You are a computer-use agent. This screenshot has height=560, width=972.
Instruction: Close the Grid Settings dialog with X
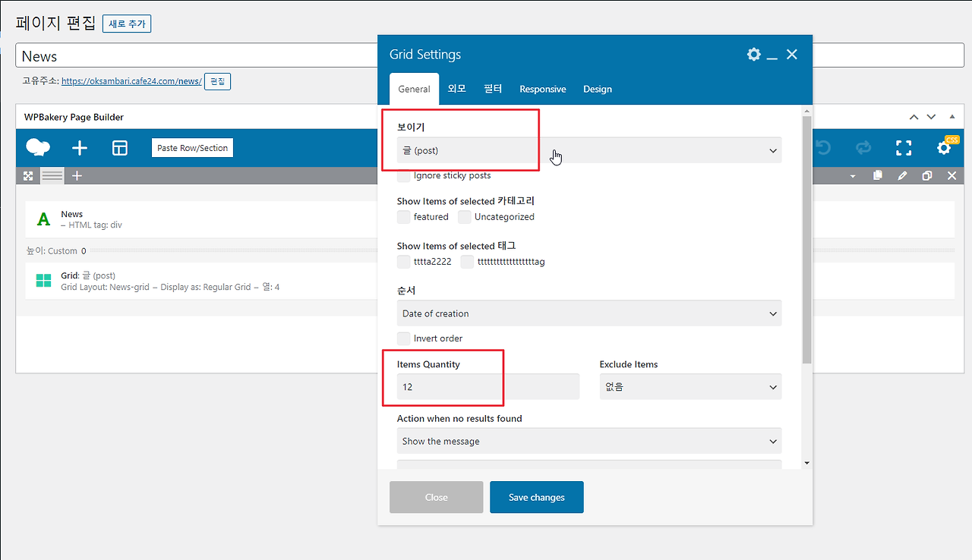[792, 54]
